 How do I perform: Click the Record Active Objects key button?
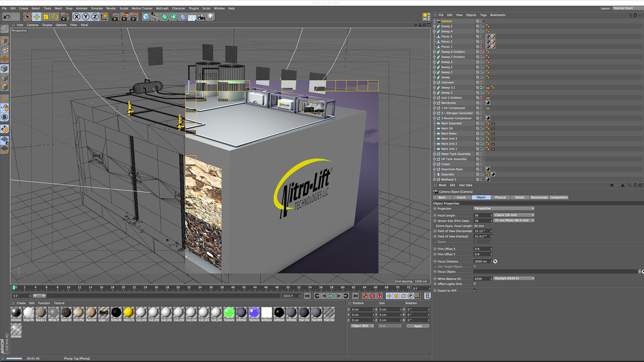(365, 296)
